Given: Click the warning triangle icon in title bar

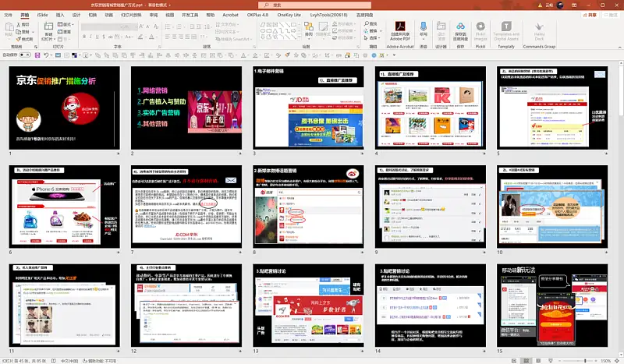Looking at the screenshot, I should (540, 5).
